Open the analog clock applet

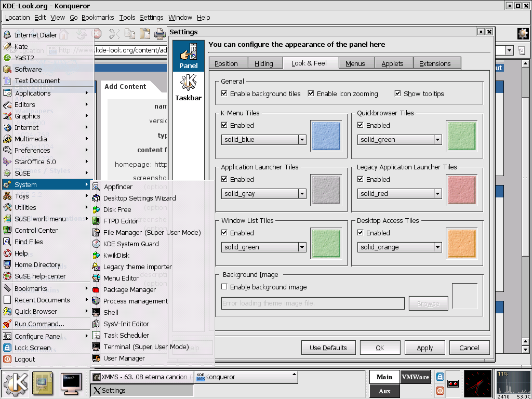point(477,384)
